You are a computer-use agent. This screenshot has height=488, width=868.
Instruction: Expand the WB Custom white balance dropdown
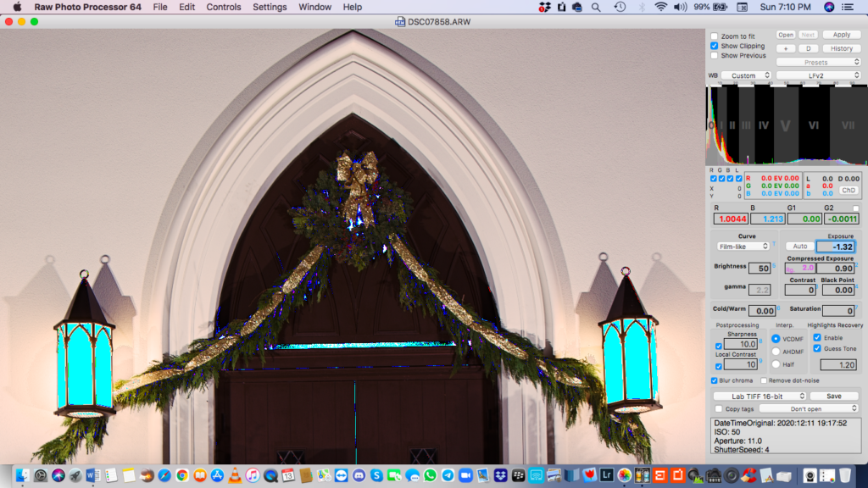point(746,75)
